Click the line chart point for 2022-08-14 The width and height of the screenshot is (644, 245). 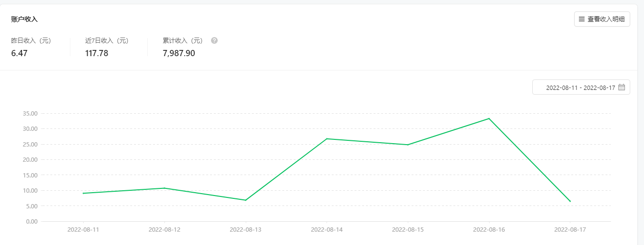327,139
